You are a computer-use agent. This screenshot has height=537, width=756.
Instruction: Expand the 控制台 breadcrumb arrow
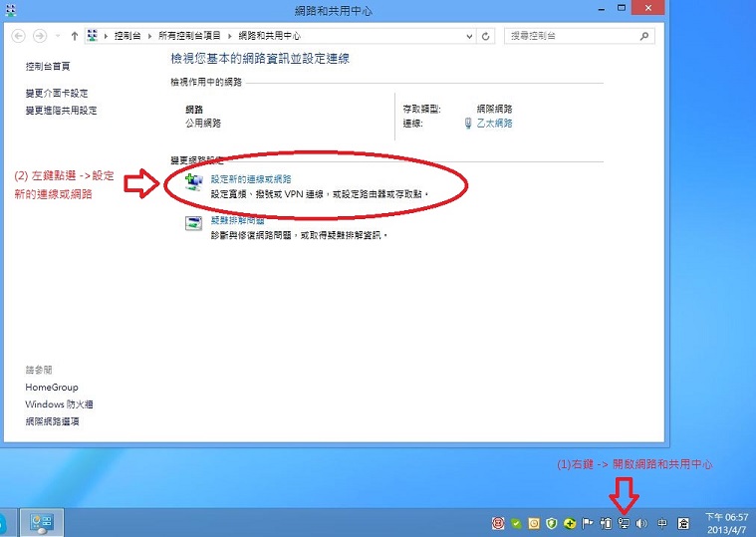coord(149,36)
